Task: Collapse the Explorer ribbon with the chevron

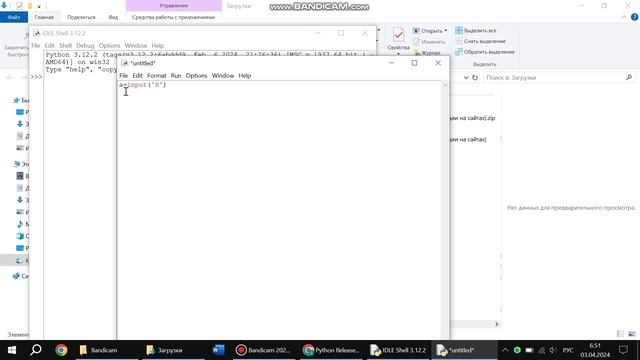Action: coord(624,17)
